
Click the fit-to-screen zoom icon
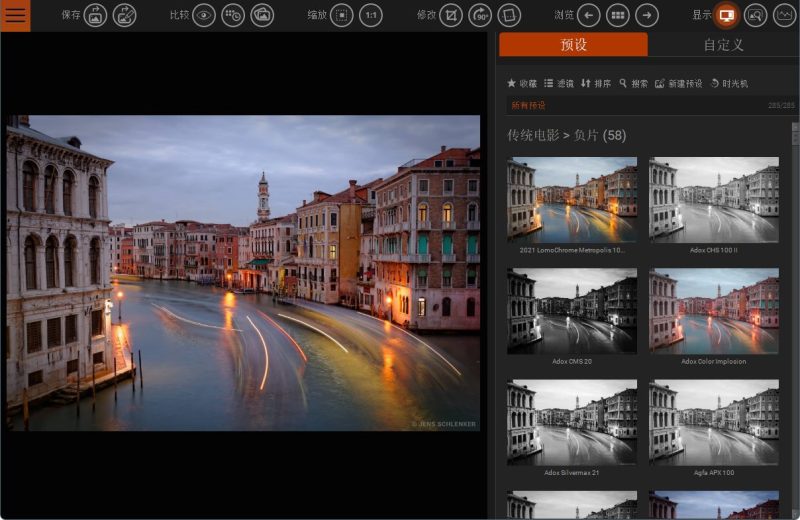342,15
